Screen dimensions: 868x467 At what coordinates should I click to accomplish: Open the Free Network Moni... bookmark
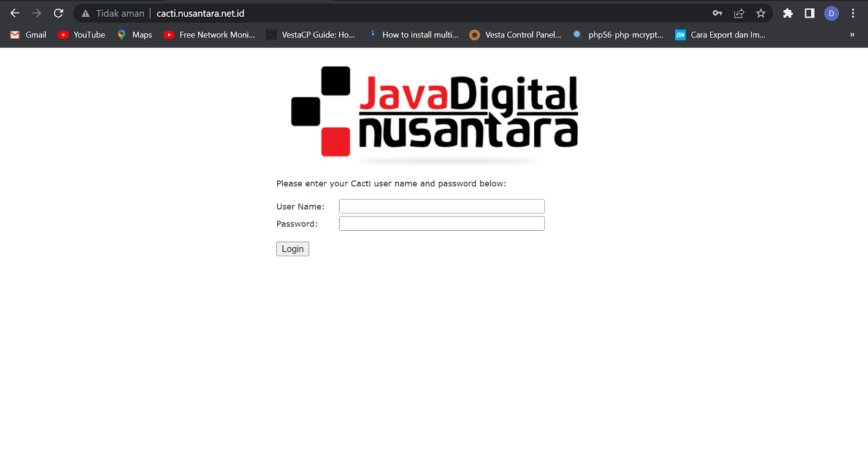point(209,35)
